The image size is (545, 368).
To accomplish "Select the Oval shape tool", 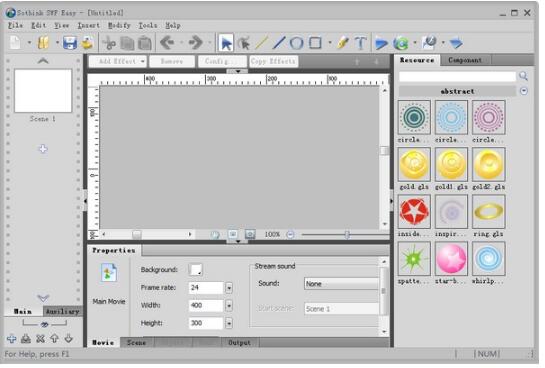I will pos(296,43).
